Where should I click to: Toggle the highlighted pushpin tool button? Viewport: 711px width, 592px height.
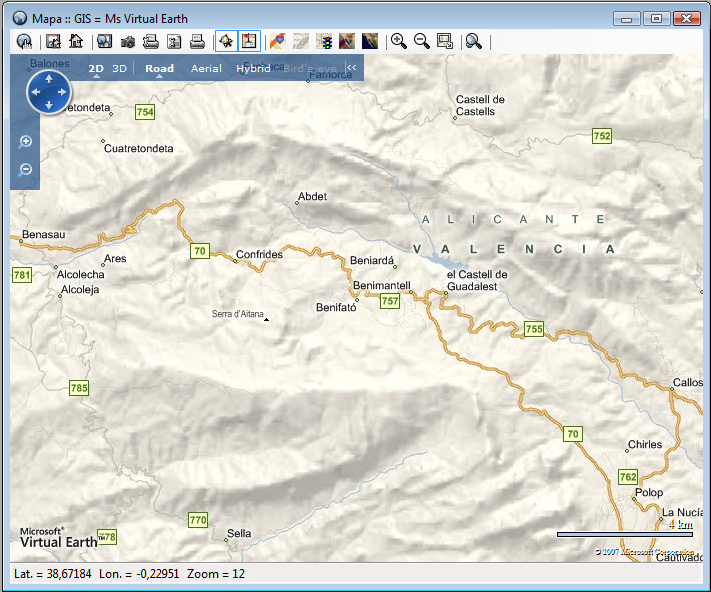click(x=226, y=41)
